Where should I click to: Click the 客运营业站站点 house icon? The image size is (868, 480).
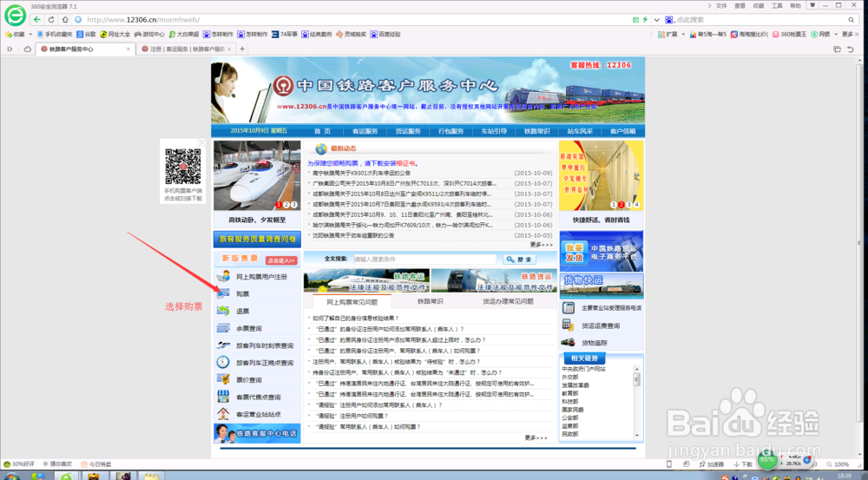click(x=223, y=413)
